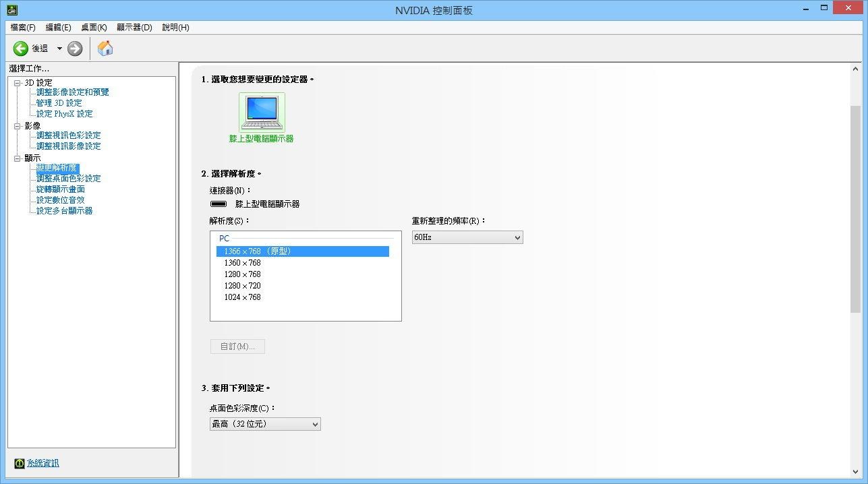Click the vertical scrollbar thumb
Screen dimensions: 868x484
[x=855, y=209]
